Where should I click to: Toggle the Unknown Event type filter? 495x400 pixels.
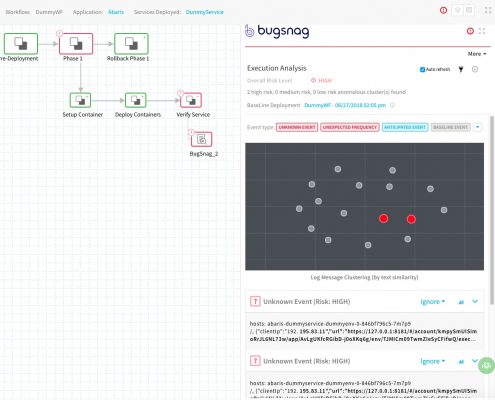click(297, 127)
